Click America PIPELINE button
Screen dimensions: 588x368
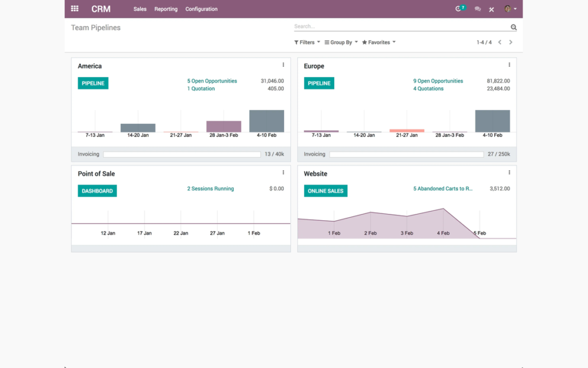[x=93, y=83]
